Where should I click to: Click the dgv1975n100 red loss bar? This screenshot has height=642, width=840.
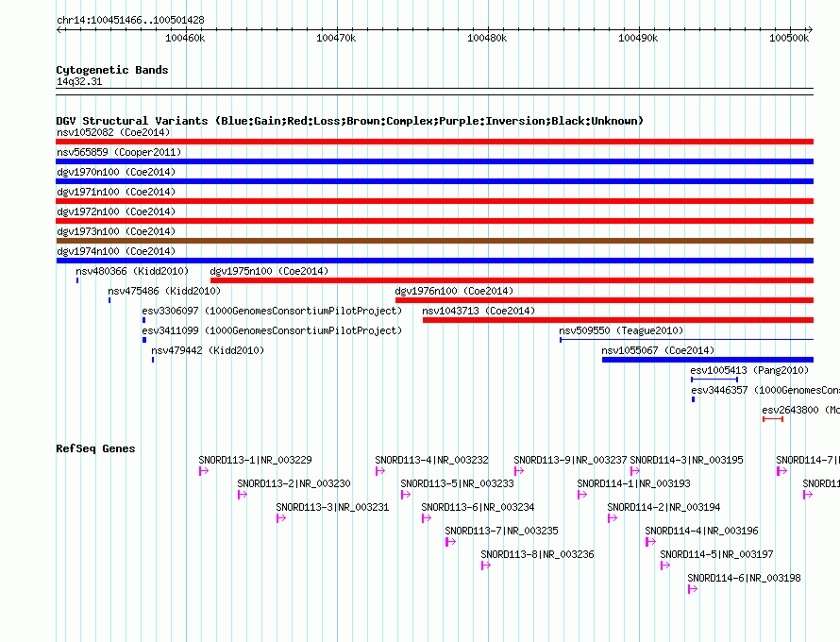[x=512, y=280]
